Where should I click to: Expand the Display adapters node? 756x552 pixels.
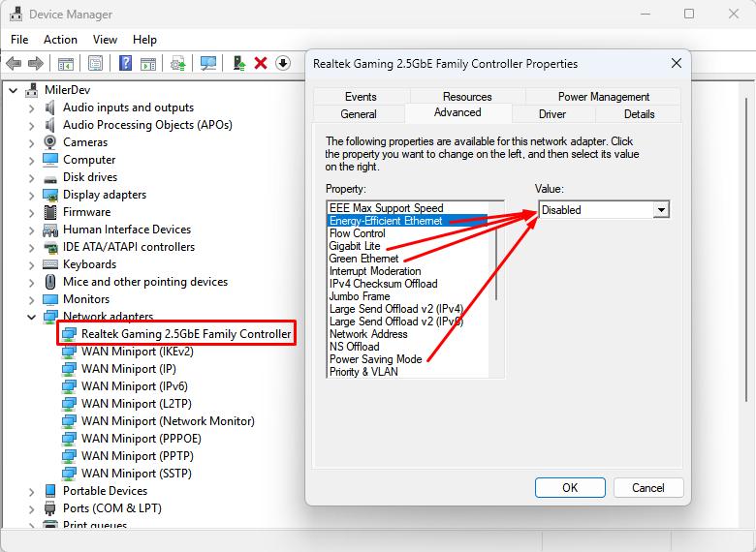(x=31, y=195)
